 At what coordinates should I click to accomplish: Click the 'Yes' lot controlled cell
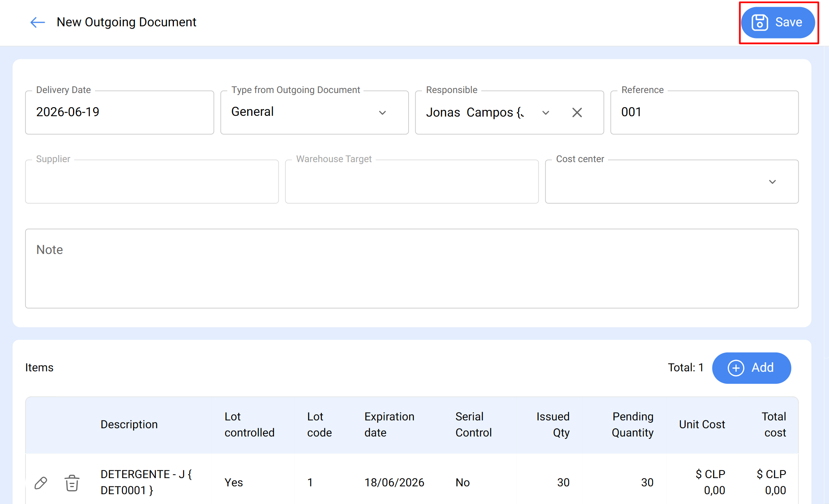pyautogui.click(x=234, y=482)
